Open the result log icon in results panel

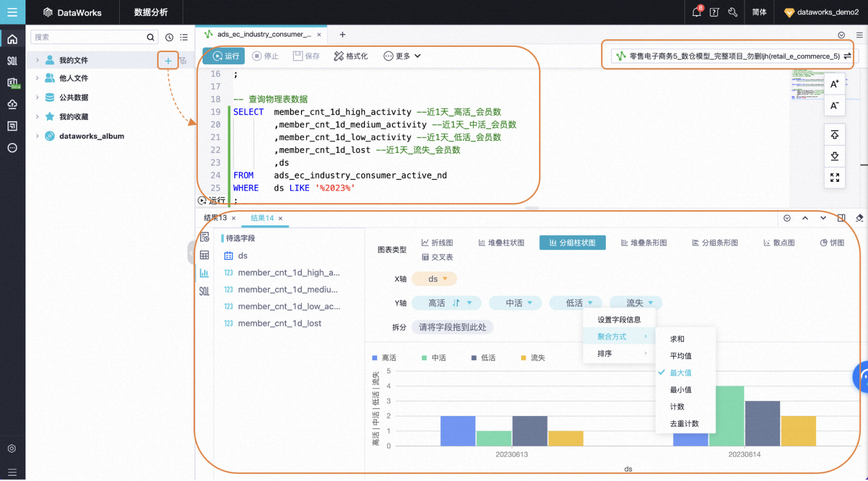[x=204, y=237]
